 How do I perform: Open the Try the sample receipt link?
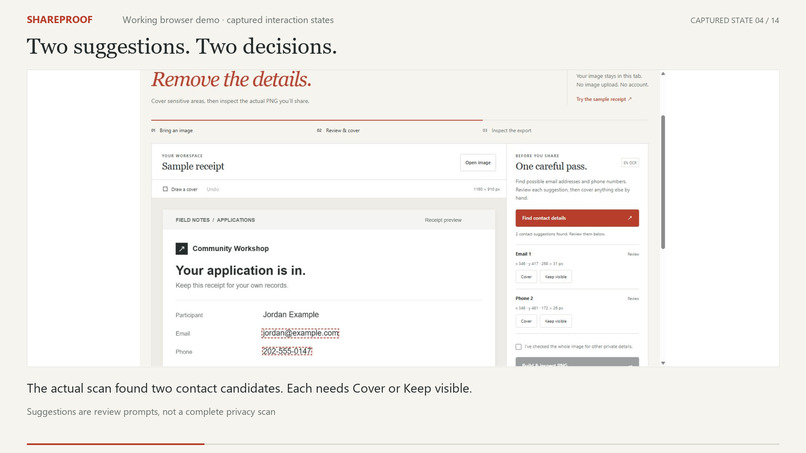[604, 99]
